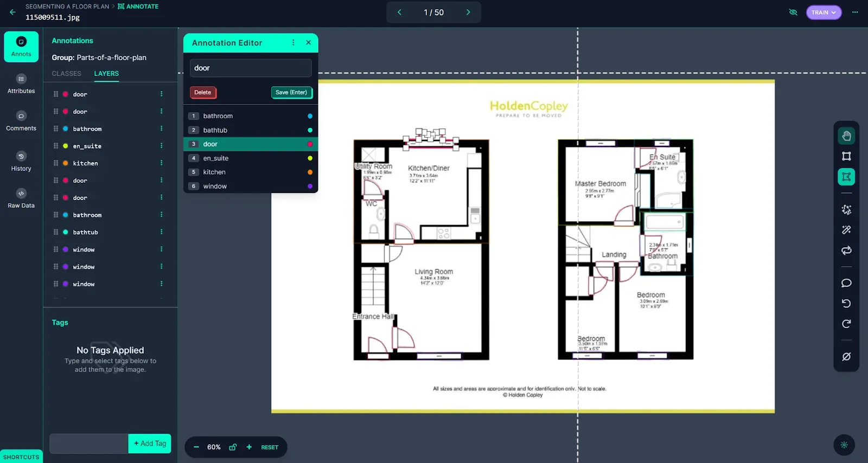Image resolution: width=868 pixels, height=463 pixels.
Task: Click the tag name input field
Action: [89, 443]
